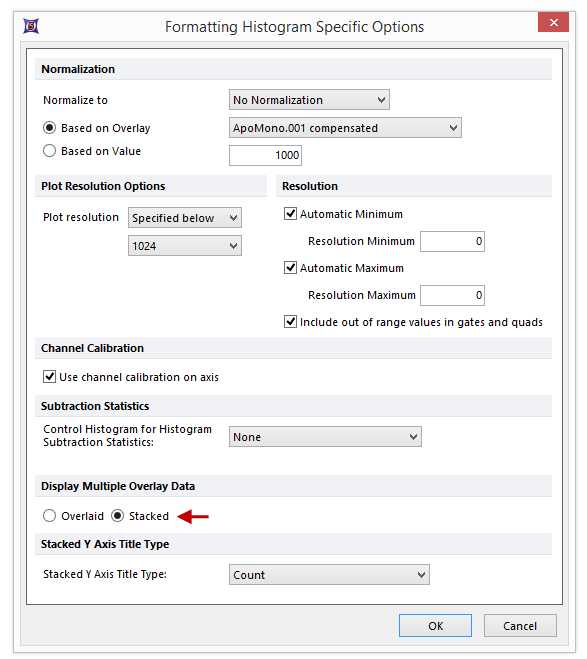This screenshot has width=587, height=659.
Task: Open the ApoMono.001 compensated overlay dropdown
Action: pos(345,128)
